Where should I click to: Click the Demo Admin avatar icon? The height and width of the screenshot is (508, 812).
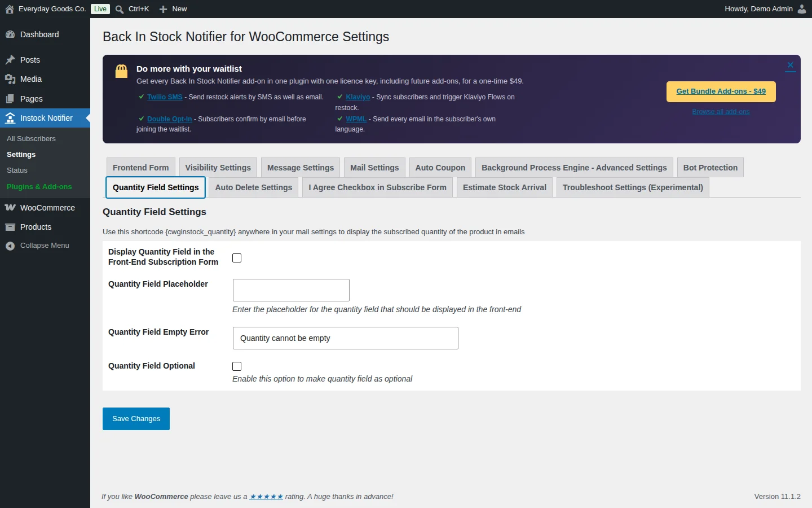802,9
